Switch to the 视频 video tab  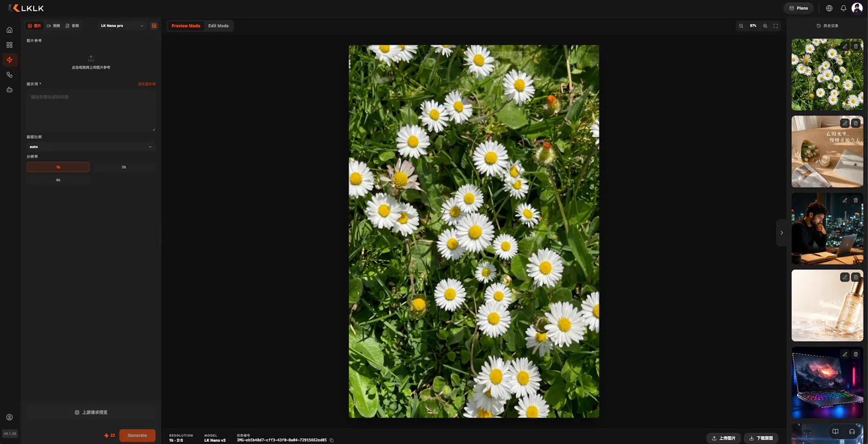pyautogui.click(x=53, y=25)
